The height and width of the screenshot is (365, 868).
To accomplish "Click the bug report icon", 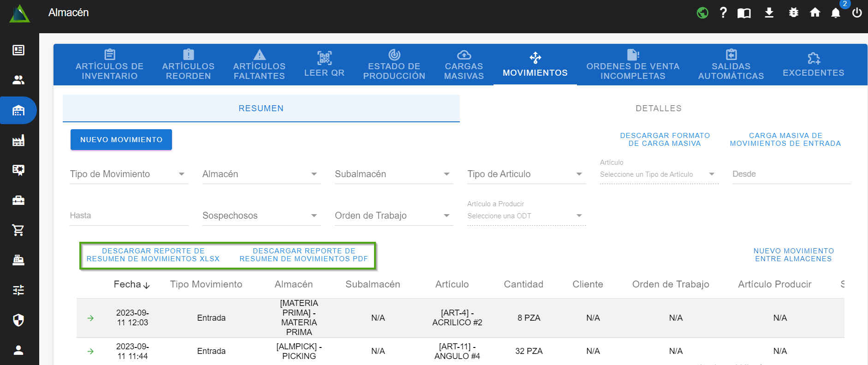I will [793, 13].
